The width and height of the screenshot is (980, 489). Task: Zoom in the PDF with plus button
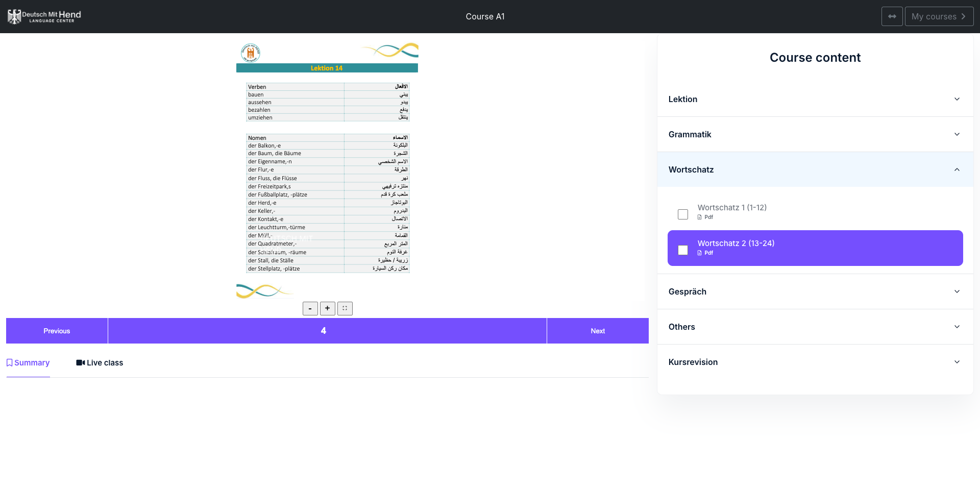coord(327,308)
